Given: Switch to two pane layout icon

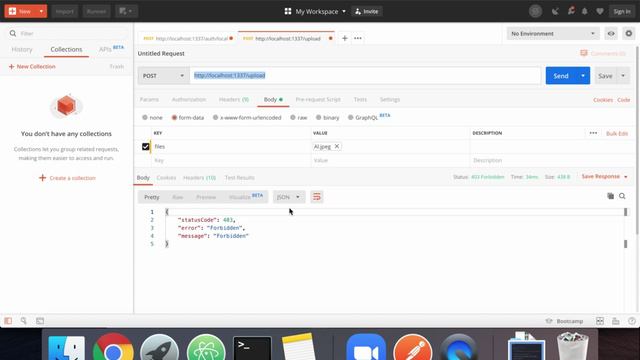Looking at the screenshot, I should [x=600, y=321].
